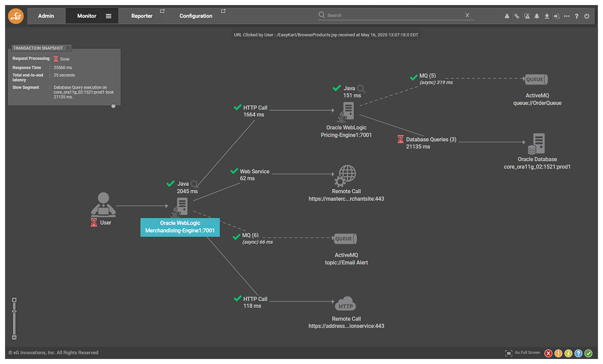Click the core_ora11g_02:1521:prod1 label
Viewport: 603px width, 364px height.
(537, 167)
